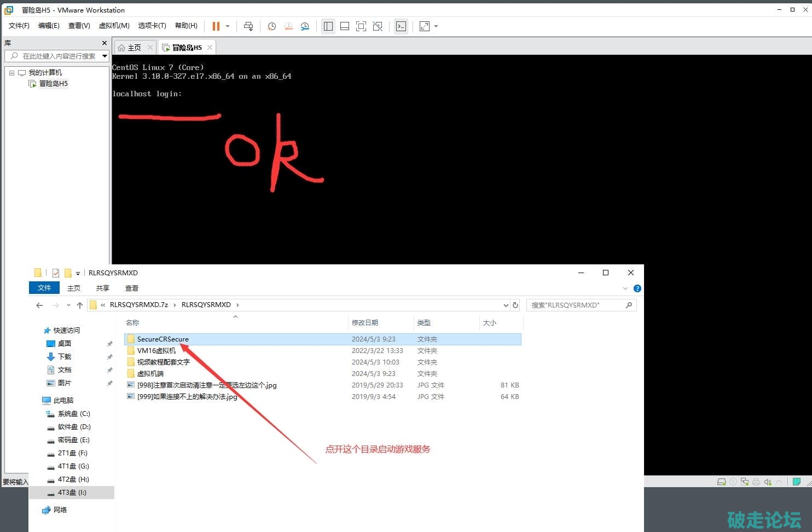Take a snapshot of the VM
Viewport: 812px width, 532px height.
tap(271, 26)
